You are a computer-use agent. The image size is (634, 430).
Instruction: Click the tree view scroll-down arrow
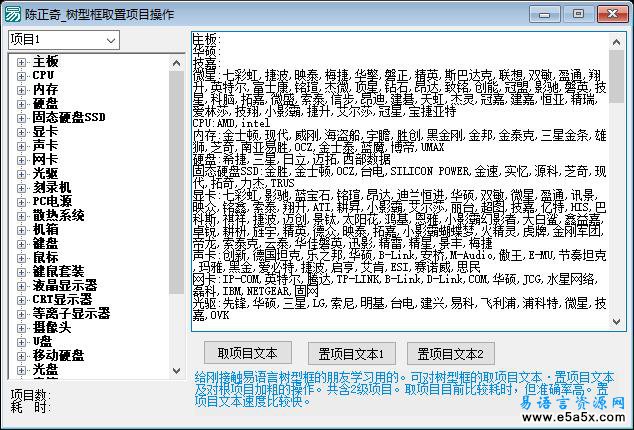(x=176, y=370)
